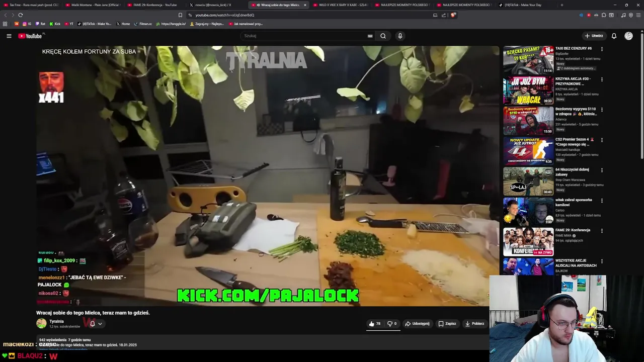Open the bookmarks apps grid icon
The height and width of the screenshot is (362, 644).
tap(5, 24)
